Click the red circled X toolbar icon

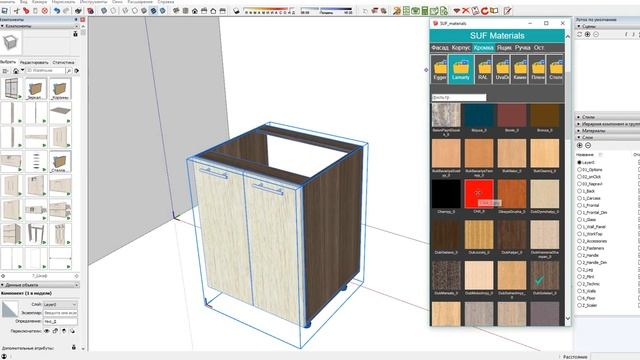pyautogui.click(x=45, y=11)
